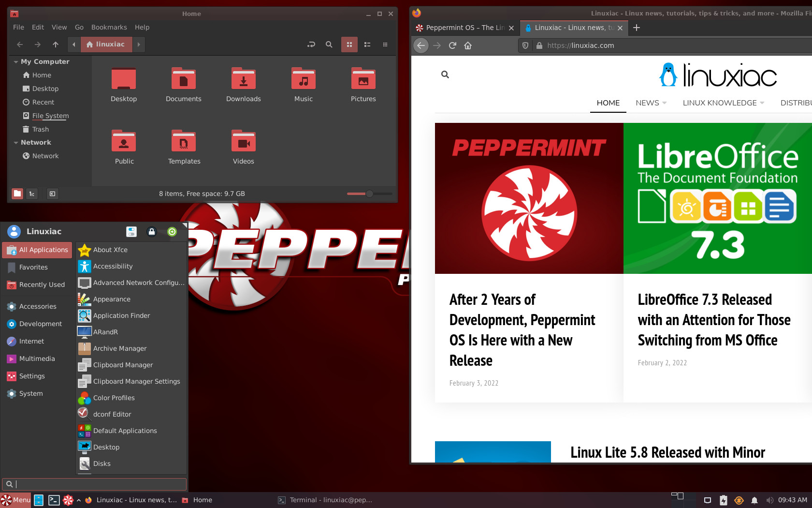This screenshot has height=508, width=812.
Task: Launch Archive Manager from application menu
Action: [131, 348]
